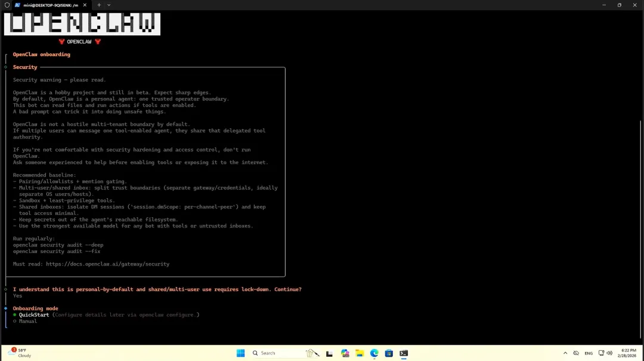Open the volume speaker tray icon
Image resolution: width=644 pixels, height=361 pixels.
609,353
